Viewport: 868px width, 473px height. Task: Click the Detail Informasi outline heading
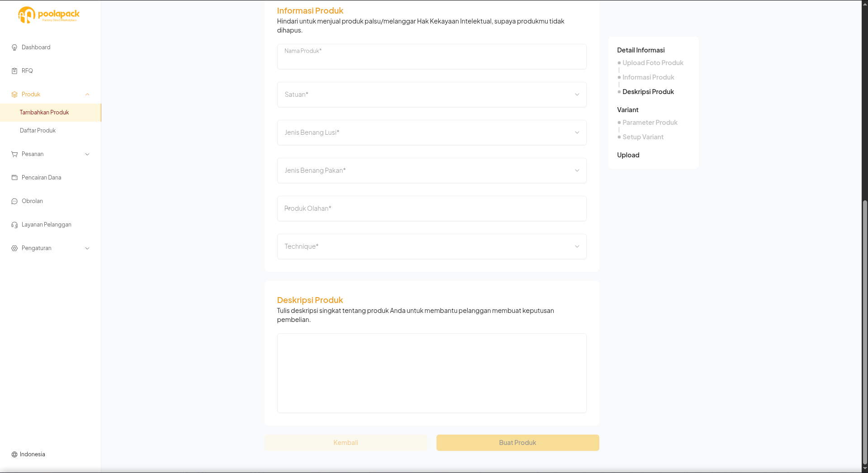pyautogui.click(x=641, y=50)
